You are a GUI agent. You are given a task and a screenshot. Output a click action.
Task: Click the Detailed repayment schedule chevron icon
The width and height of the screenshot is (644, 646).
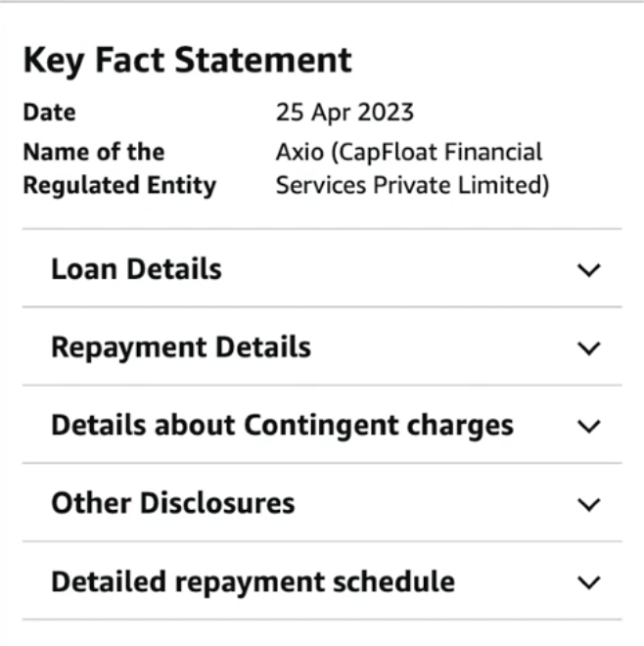(589, 583)
